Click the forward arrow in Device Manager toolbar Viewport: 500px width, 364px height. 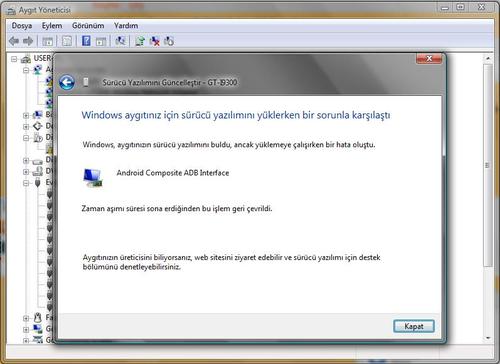point(28,41)
